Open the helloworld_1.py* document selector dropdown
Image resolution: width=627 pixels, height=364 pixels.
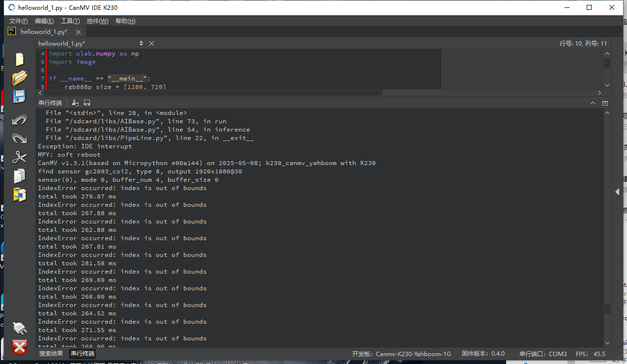142,43
